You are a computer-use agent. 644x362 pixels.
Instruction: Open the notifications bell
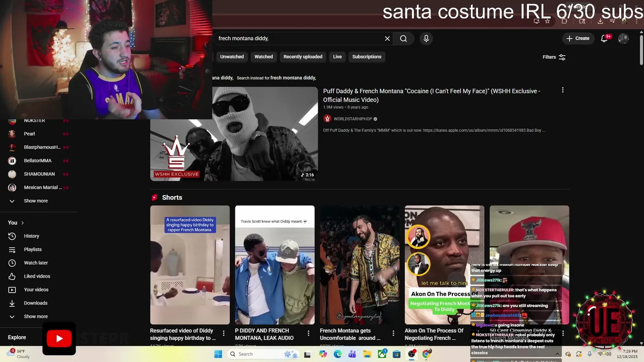click(605, 38)
